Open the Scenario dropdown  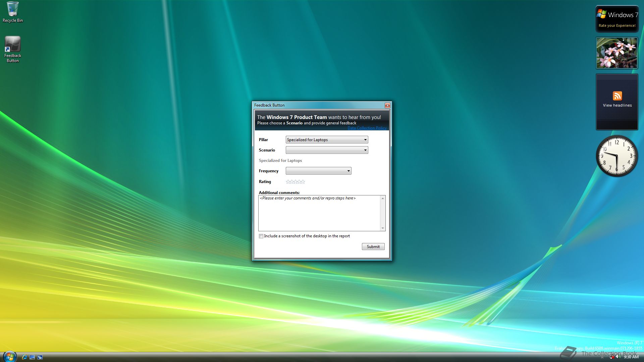[x=327, y=150]
